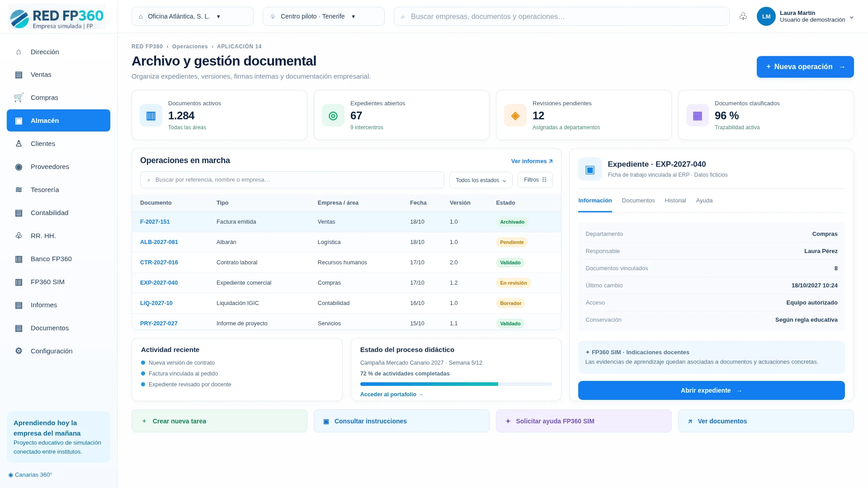Viewport: 868px width, 488px height.
Task: Open the Documentos tab in expediente panel
Action: pyautogui.click(x=638, y=201)
